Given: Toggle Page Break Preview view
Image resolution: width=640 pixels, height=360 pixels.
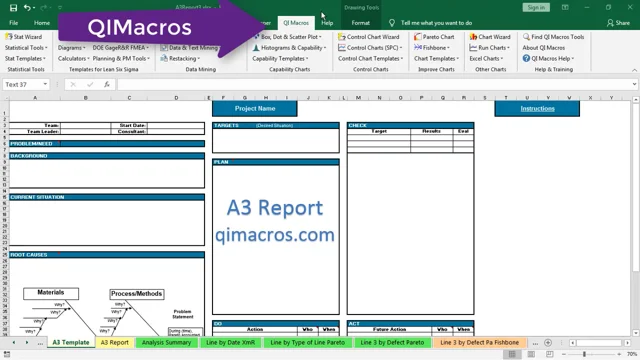Looking at the screenshot, I should coord(550,354).
